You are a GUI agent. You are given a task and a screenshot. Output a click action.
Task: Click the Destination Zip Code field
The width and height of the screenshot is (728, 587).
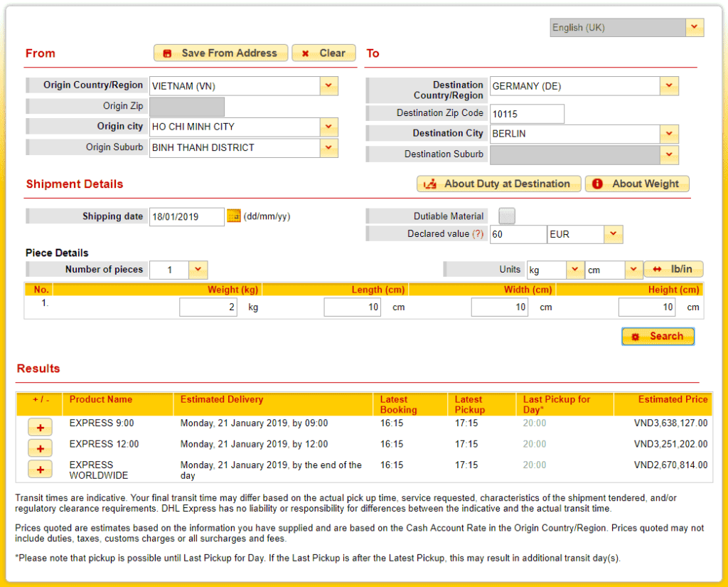[x=527, y=114]
